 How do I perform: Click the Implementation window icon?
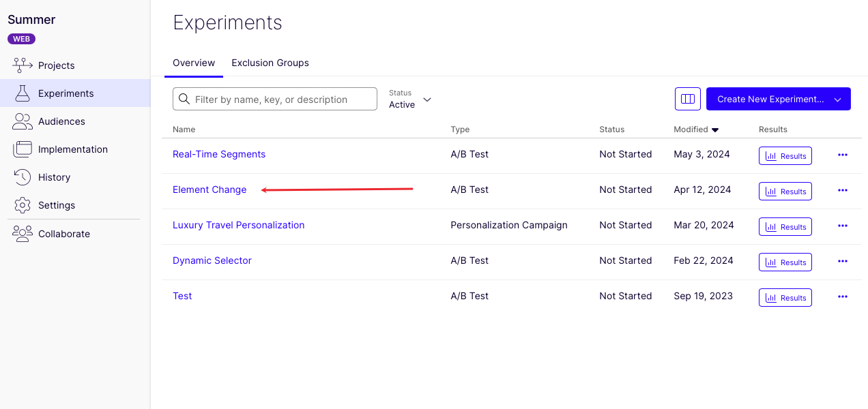point(23,149)
